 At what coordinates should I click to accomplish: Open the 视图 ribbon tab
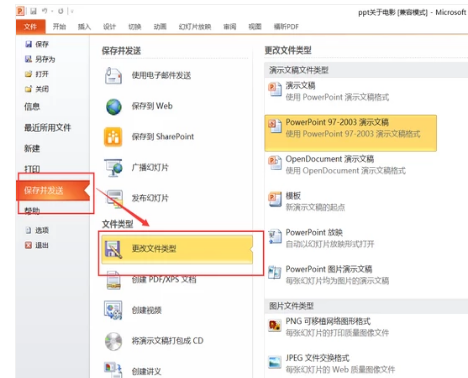pos(255,27)
